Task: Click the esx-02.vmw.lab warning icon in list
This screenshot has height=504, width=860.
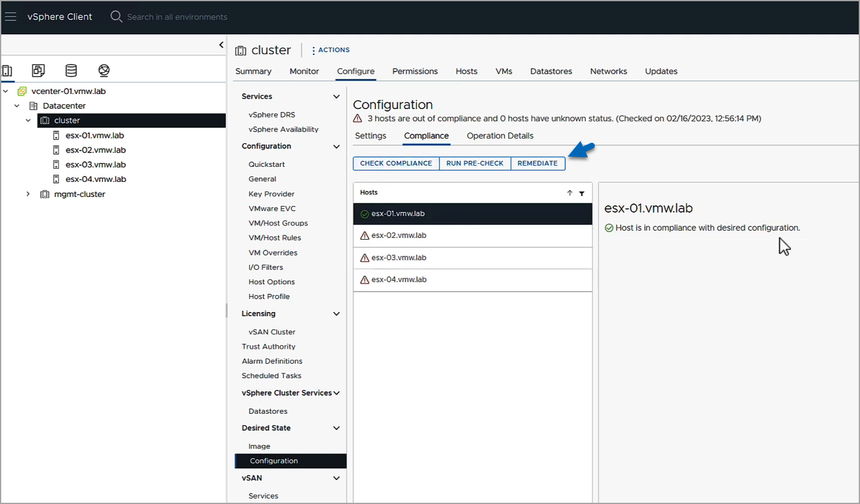Action: [x=364, y=235]
